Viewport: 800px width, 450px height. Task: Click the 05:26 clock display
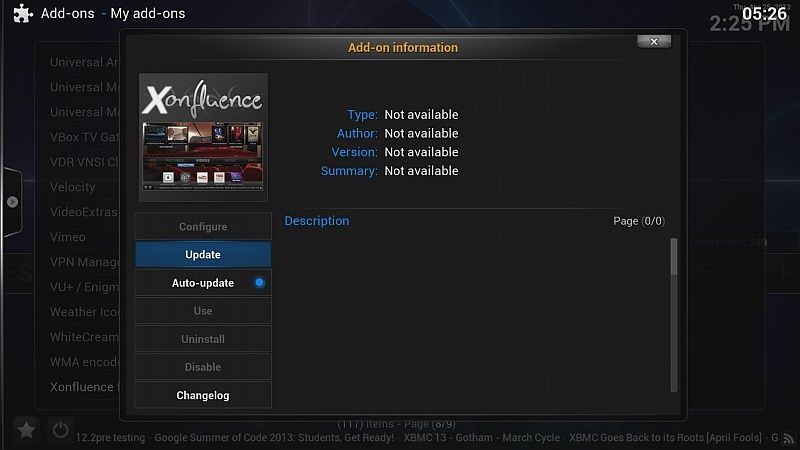click(x=764, y=13)
